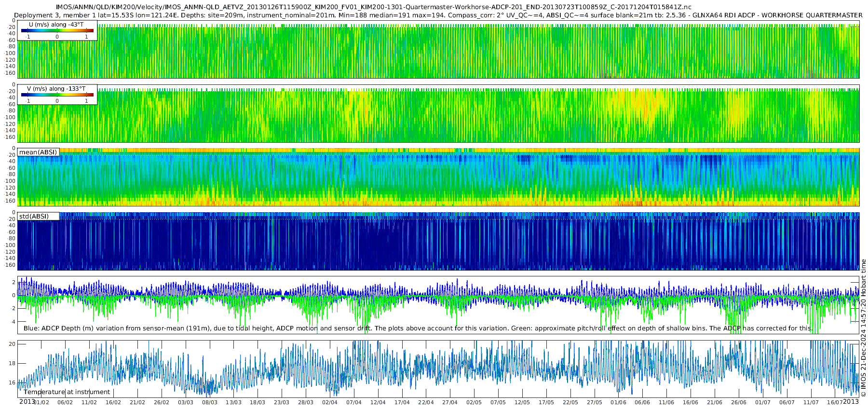Click the '02/04' date tick label
This screenshot has width=868, height=410.
pyautogui.click(x=330, y=402)
